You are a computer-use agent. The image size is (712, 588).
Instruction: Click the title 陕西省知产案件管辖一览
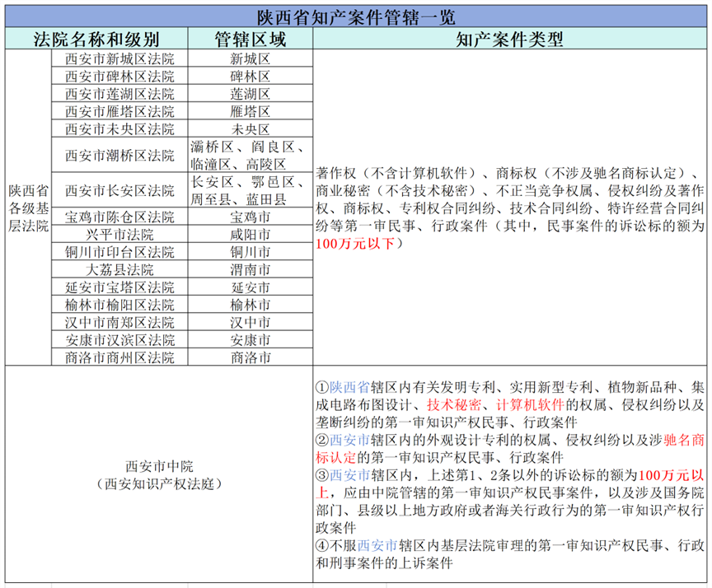(355, 16)
